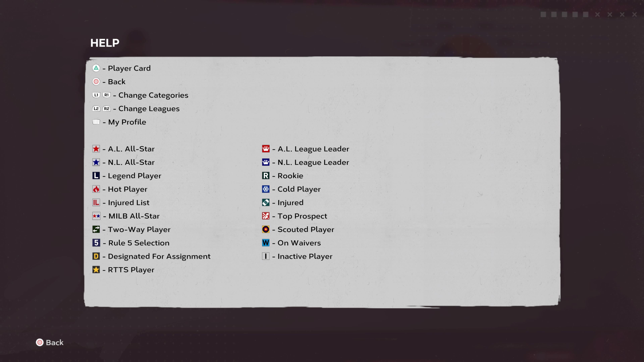
Task: Toggle the Scouted Player icon
Action: pos(266,229)
